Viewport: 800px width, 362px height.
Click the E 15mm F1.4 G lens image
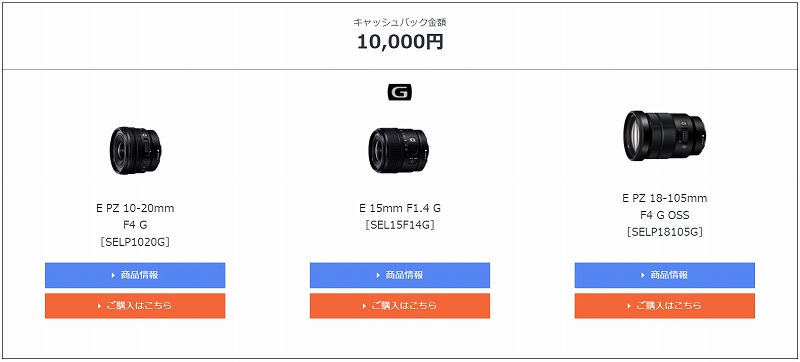pyautogui.click(x=399, y=150)
